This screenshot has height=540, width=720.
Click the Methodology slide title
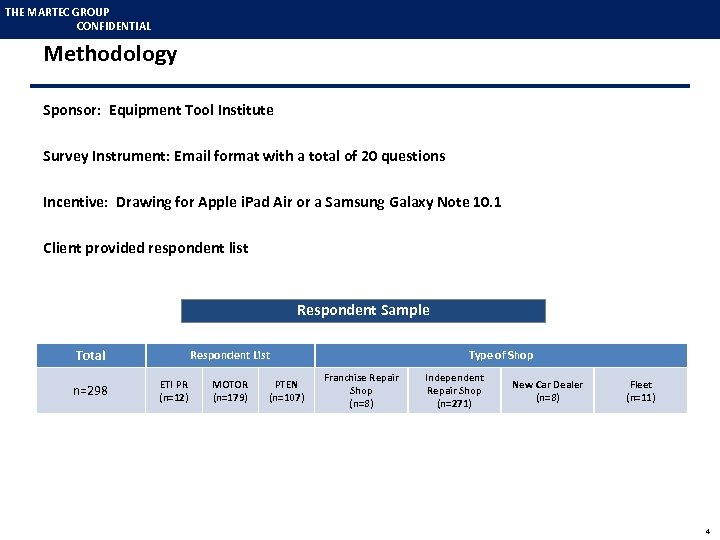[110, 55]
